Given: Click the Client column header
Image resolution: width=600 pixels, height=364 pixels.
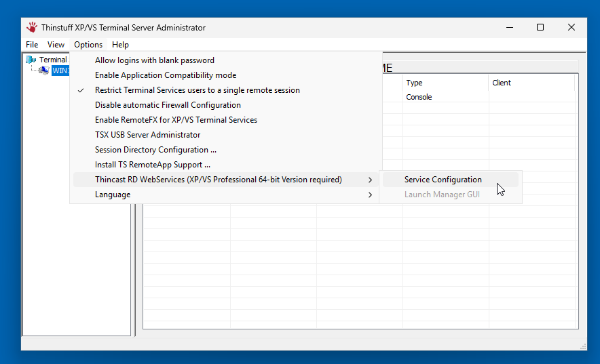Looking at the screenshot, I should (531, 83).
